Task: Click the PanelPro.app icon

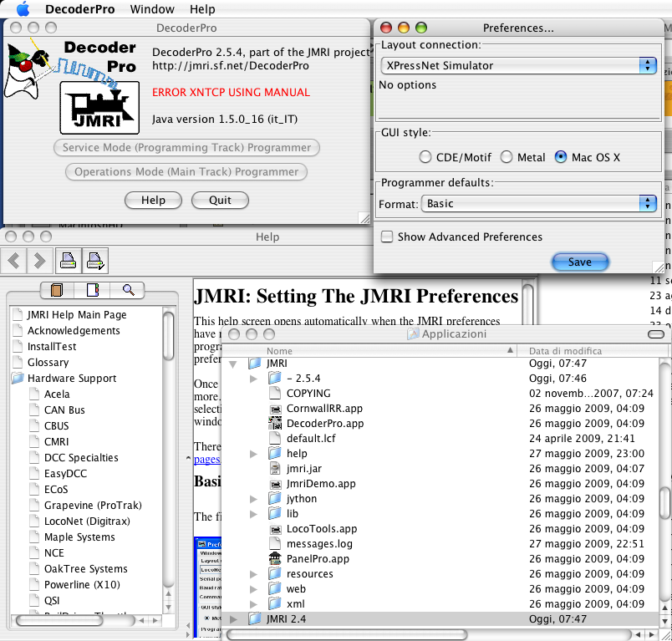Action: pos(275,558)
